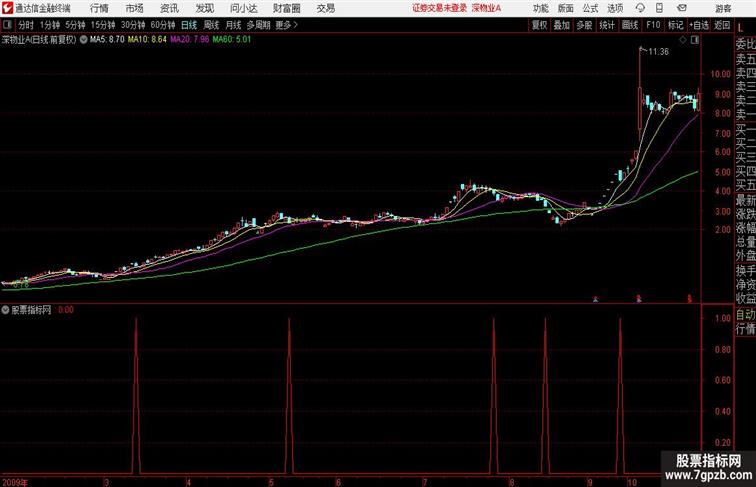Click the 自动 label in right panel
The width and height of the screenshot is (756, 487).
pos(745,315)
